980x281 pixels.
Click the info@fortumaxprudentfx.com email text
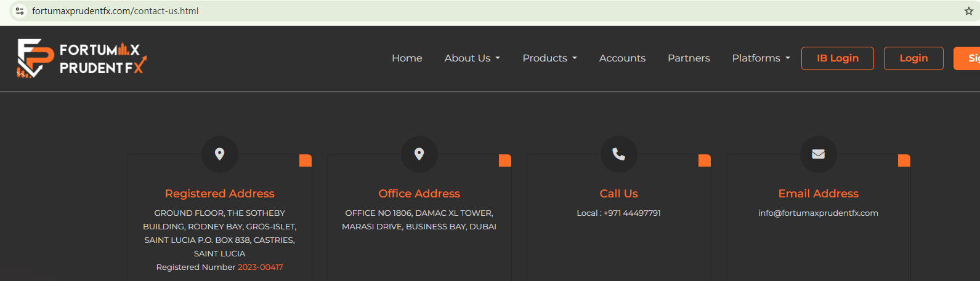819,213
